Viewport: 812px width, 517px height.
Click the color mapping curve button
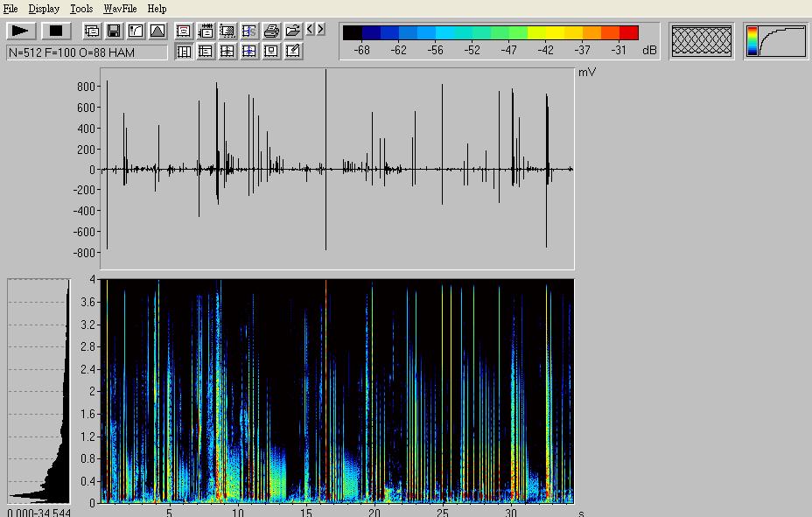pyautogui.click(x=776, y=41)
